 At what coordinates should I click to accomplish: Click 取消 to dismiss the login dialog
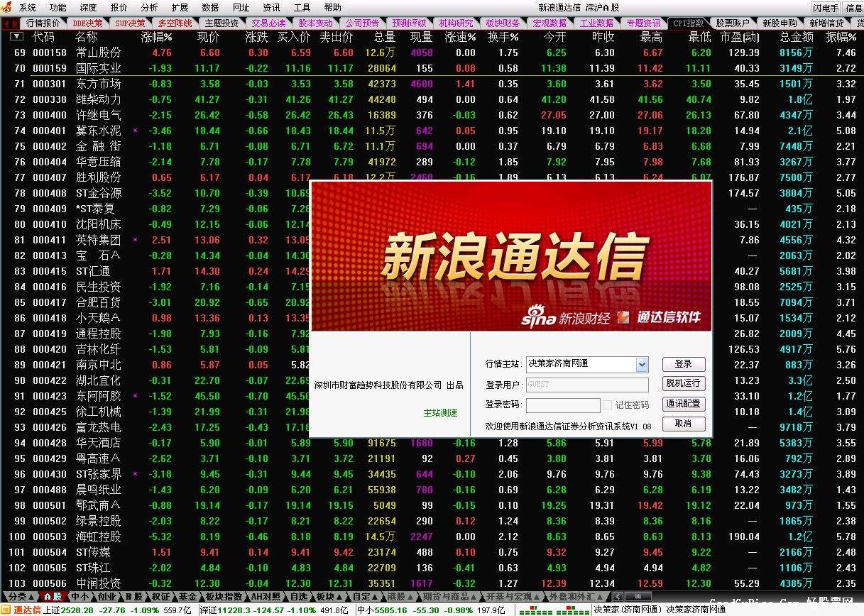click(684, 424)
